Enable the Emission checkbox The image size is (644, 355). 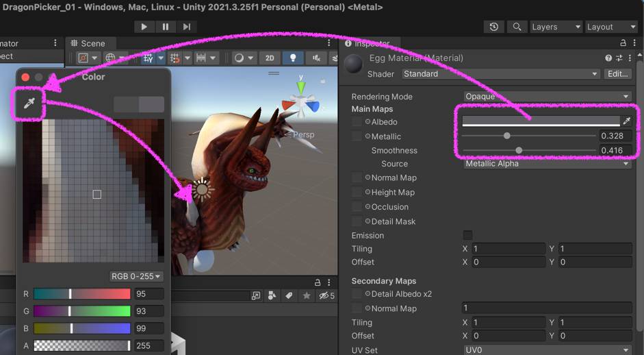(467, 235)
